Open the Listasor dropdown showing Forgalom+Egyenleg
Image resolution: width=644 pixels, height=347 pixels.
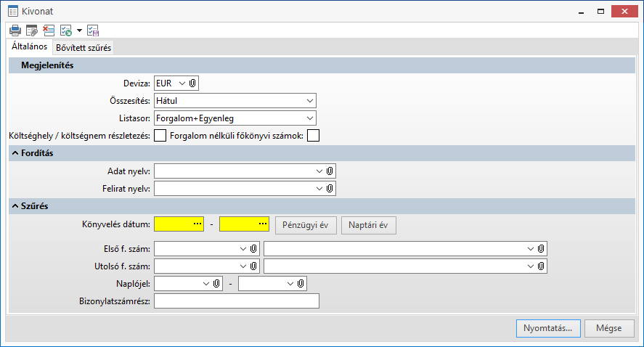[310, 118]
